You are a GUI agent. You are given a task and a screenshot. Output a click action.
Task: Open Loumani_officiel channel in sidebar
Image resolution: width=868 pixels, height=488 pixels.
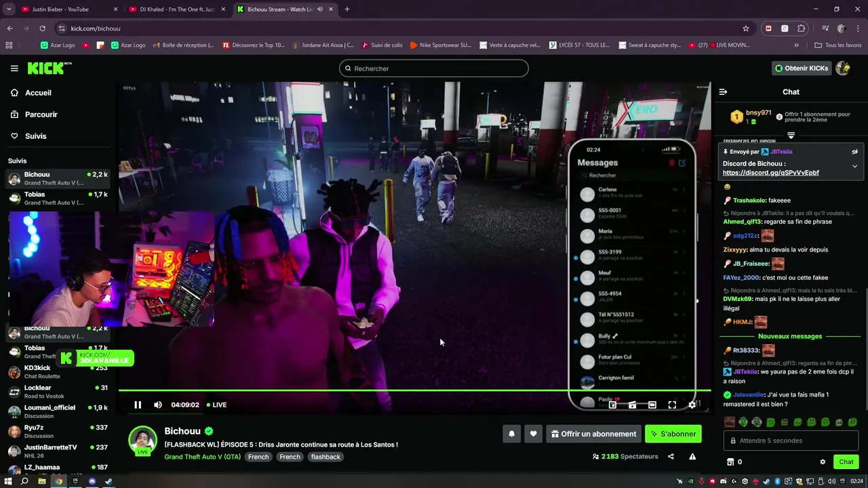pos(58,411)
